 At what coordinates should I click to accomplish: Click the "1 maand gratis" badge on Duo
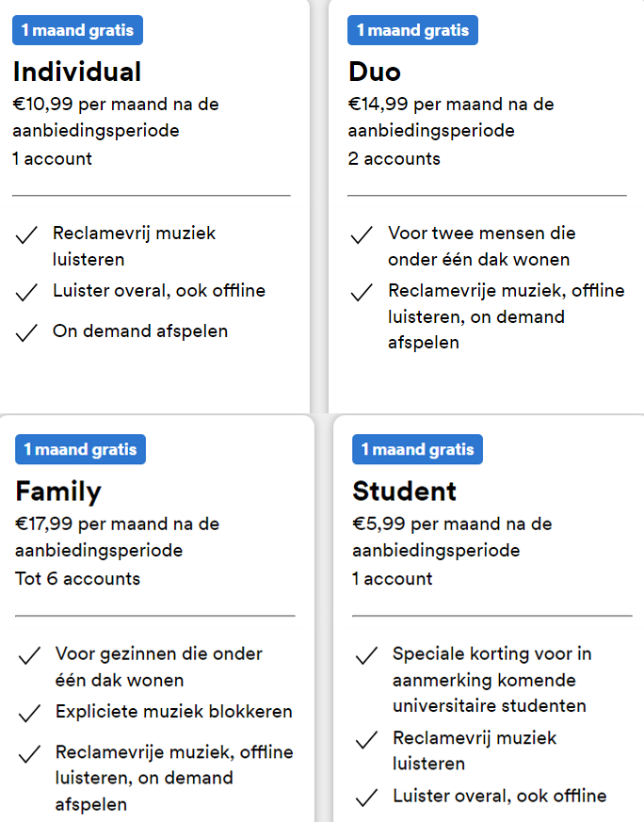(x=413, y=30)
